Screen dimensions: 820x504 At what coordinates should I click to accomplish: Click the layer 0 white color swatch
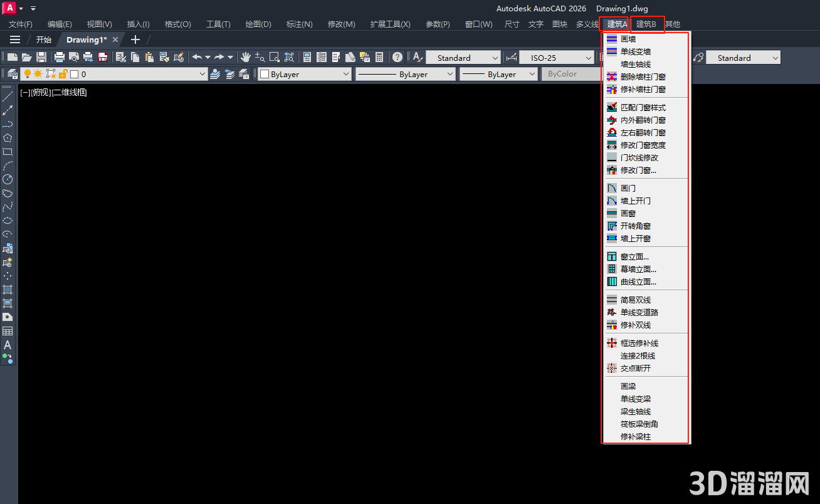(x=74, y=74)
